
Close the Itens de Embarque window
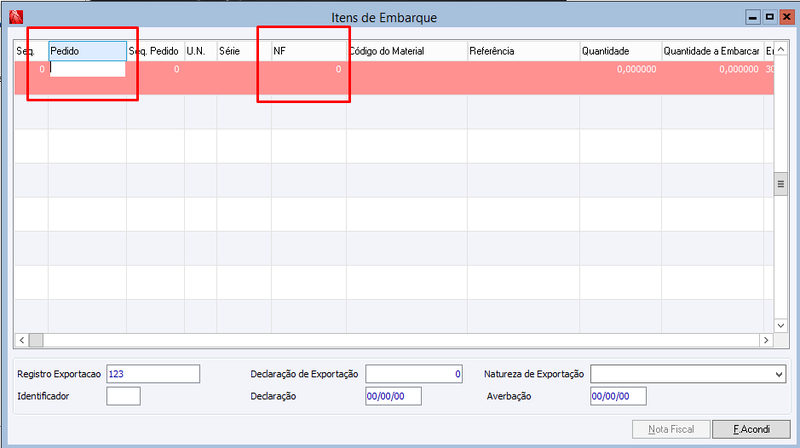787,17
